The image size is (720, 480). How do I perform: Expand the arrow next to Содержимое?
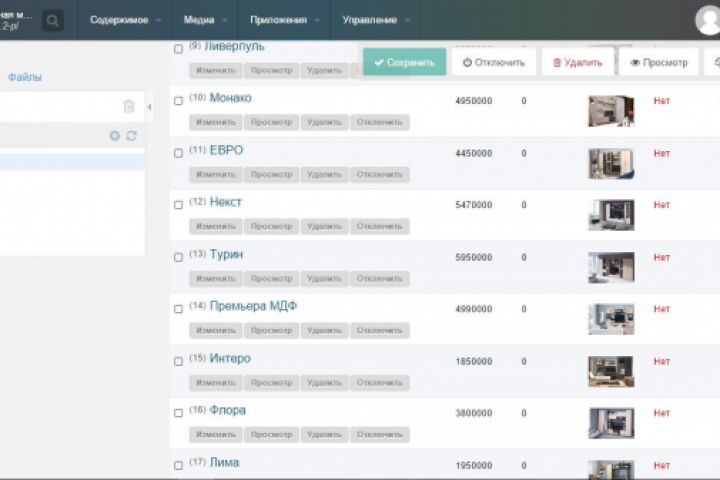(159, 20)
